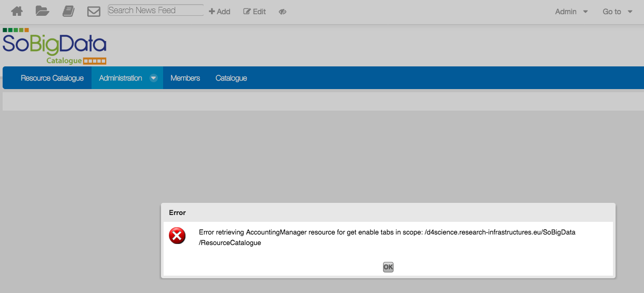Viewport: 644px width, 293px height.
Task: Expand the Administration tab arrow
Action: click(153, 78)
